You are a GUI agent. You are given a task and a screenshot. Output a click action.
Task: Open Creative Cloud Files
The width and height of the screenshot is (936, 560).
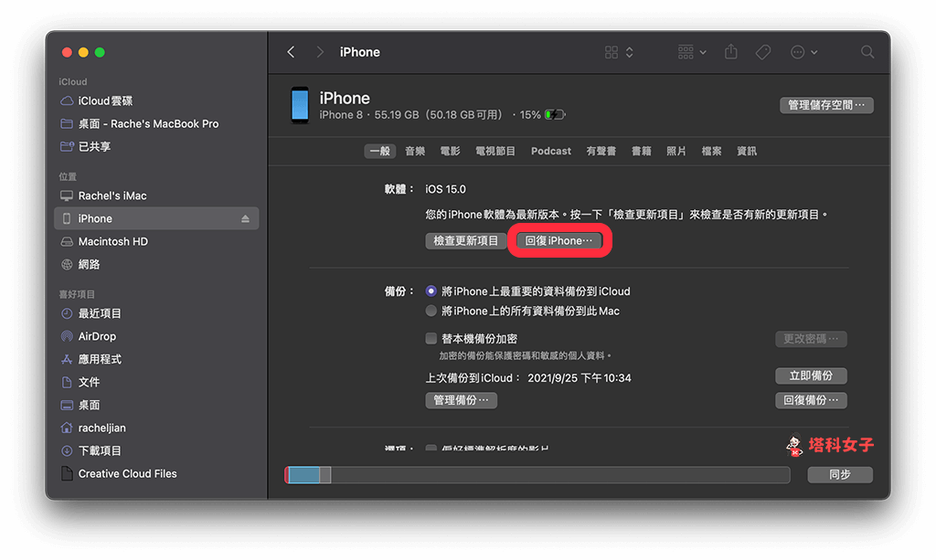119,473
